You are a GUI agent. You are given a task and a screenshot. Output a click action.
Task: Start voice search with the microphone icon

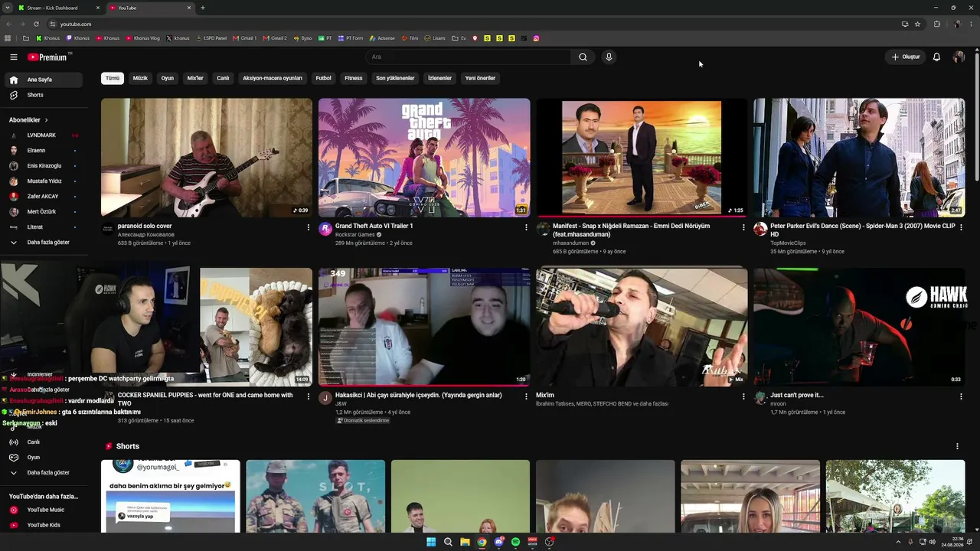pyautogui.click(x=609, y=57)
